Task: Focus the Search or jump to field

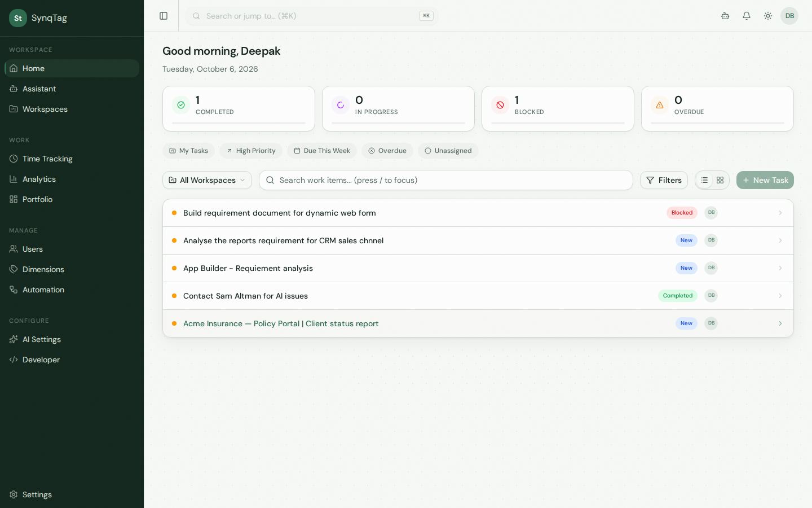Action: coord(311,16)
